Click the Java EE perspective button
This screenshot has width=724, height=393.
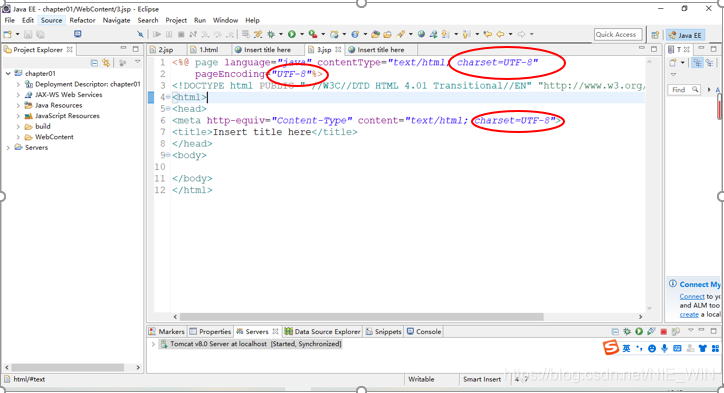(x=685, y=35)
